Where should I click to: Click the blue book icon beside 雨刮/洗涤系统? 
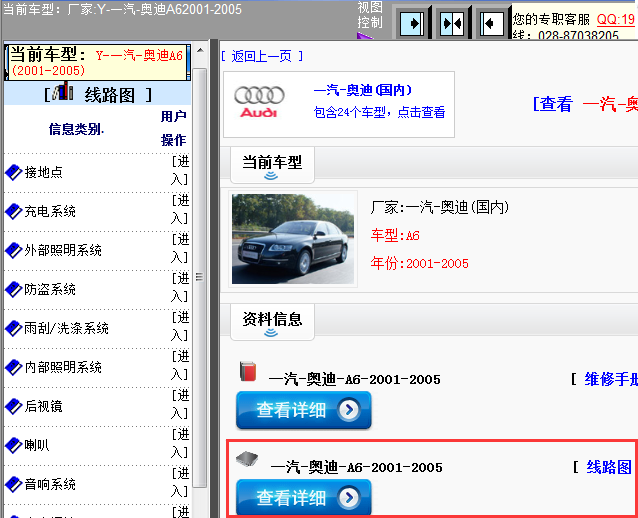point(13,328)
